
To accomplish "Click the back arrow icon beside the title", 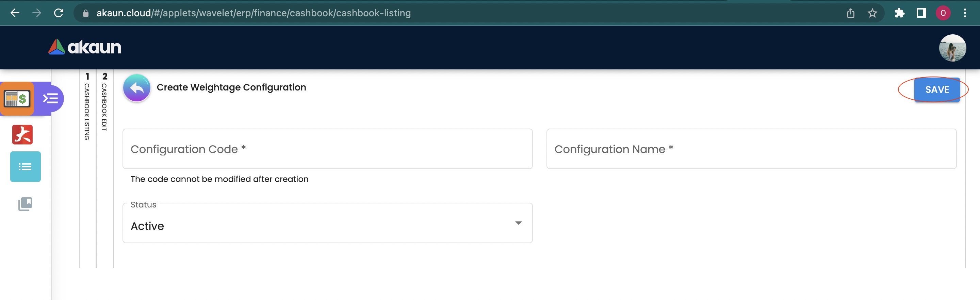I will 136,88.
